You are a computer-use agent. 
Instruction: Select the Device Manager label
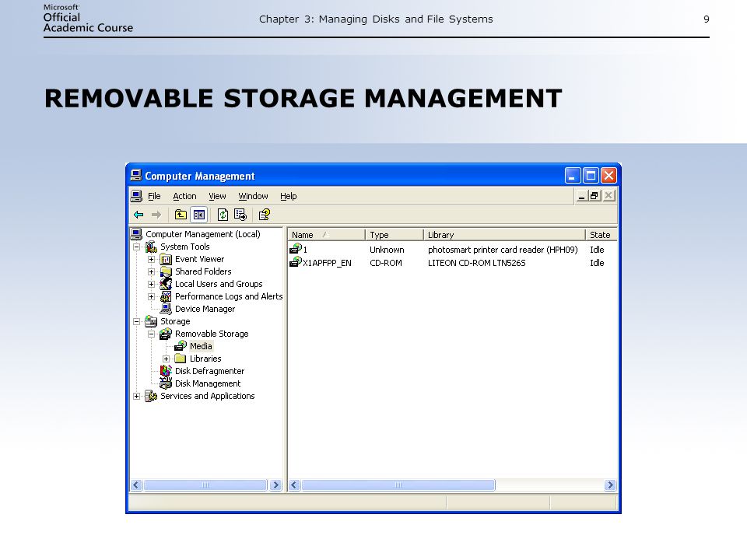coord(205,309)
